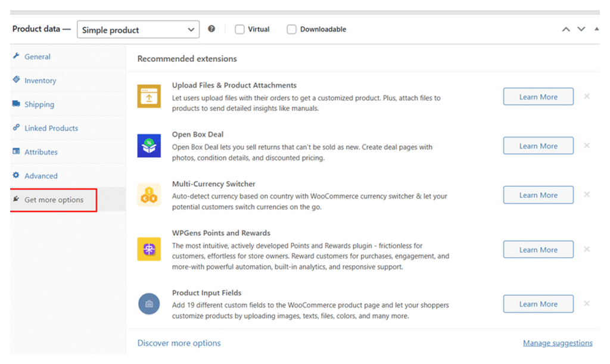Click the Manage suggestions link
This screenshot has width=610, height=364.
pyautogui.click(x=558, y=343)
